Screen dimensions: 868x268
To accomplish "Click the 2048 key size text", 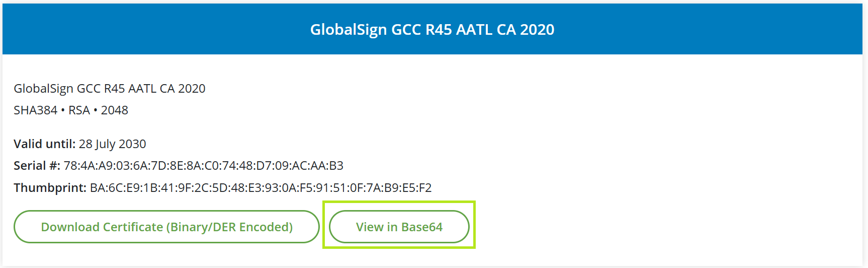I will click(x=115, y=110).
